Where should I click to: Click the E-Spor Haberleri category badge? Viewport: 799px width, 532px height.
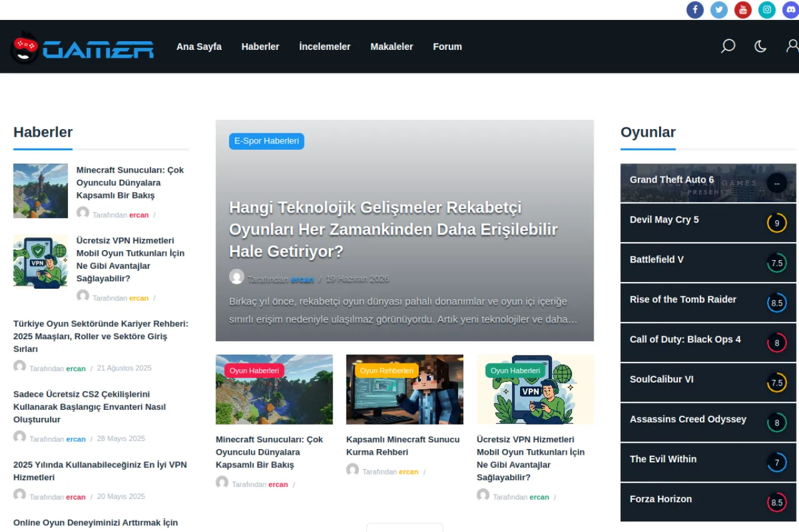[x=267, y=141]
